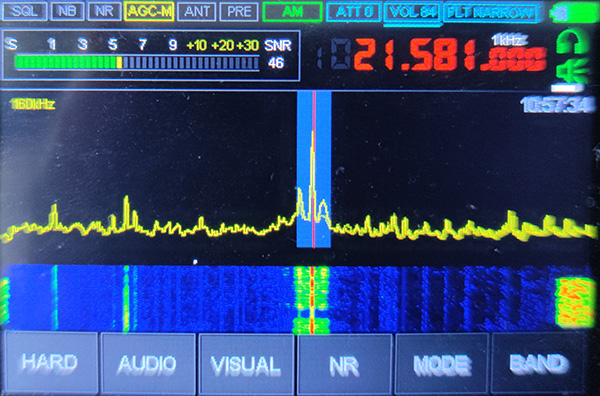Screen dimensions: 600x396
Task: Open the MODE selection menu
Action: [442, 362]
